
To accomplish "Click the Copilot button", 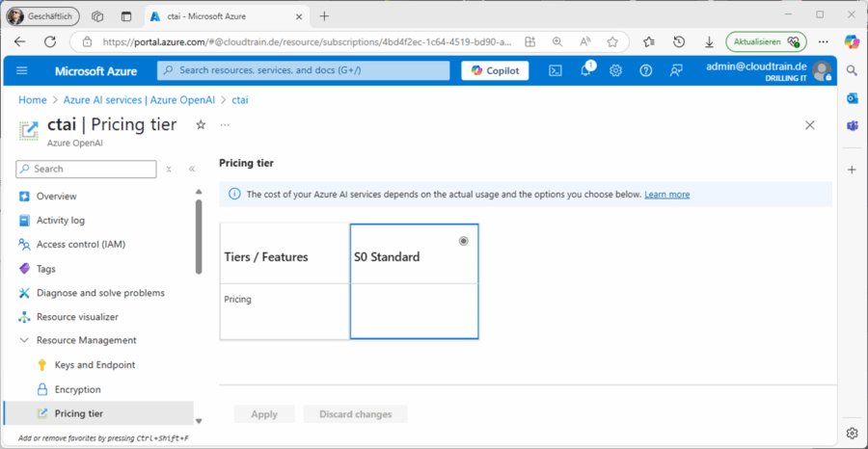I will tap(495, 70).
